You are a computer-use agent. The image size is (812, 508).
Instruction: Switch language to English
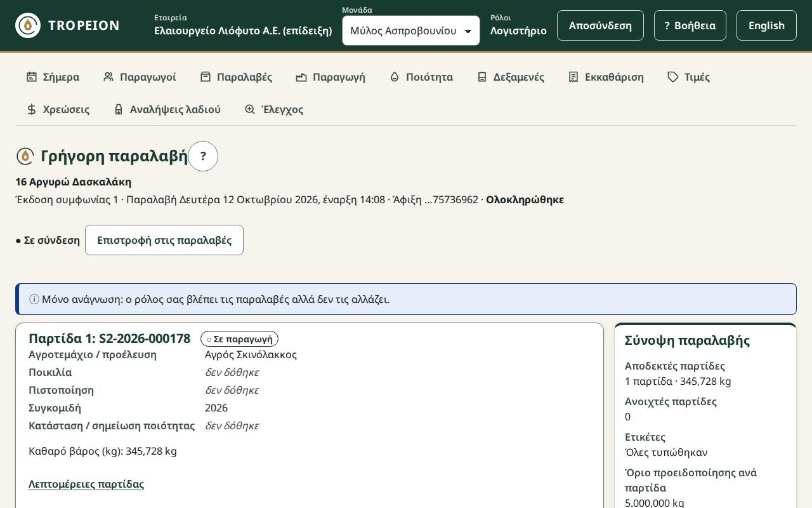tap(766, 25)
